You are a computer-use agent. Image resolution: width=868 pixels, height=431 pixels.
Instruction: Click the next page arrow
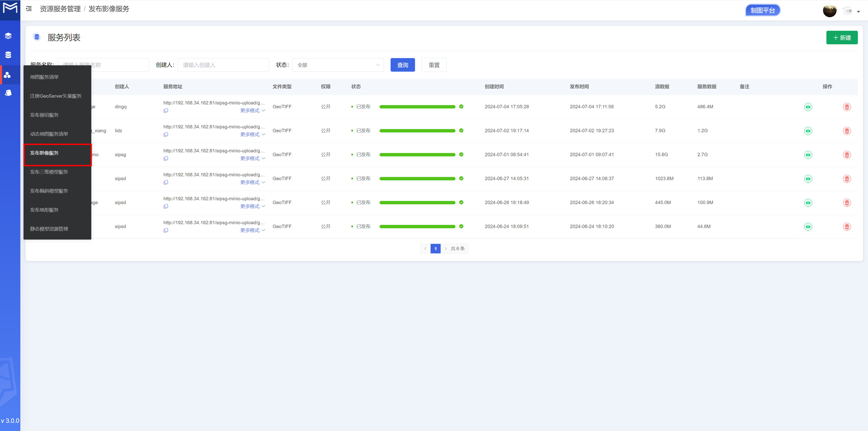pyautogui.click(x=446, y=249)
